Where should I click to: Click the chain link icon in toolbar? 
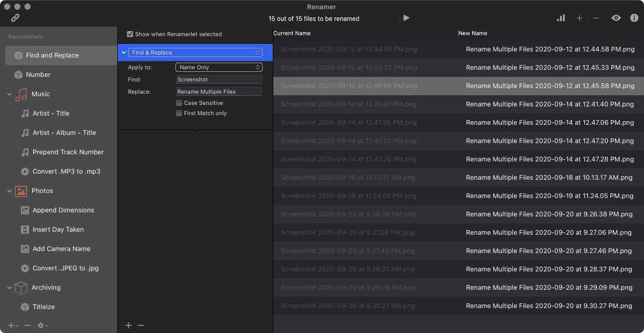click(15, 18)
